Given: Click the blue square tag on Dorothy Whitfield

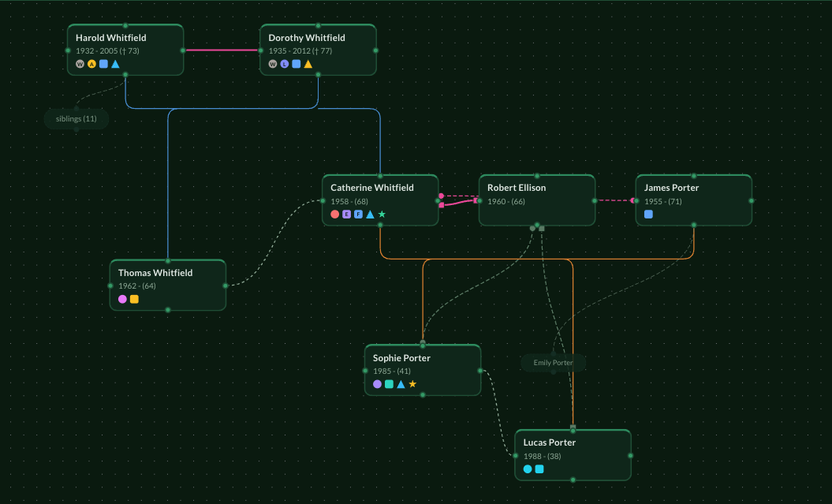Looking at the screenshot, I should (296, 64).
